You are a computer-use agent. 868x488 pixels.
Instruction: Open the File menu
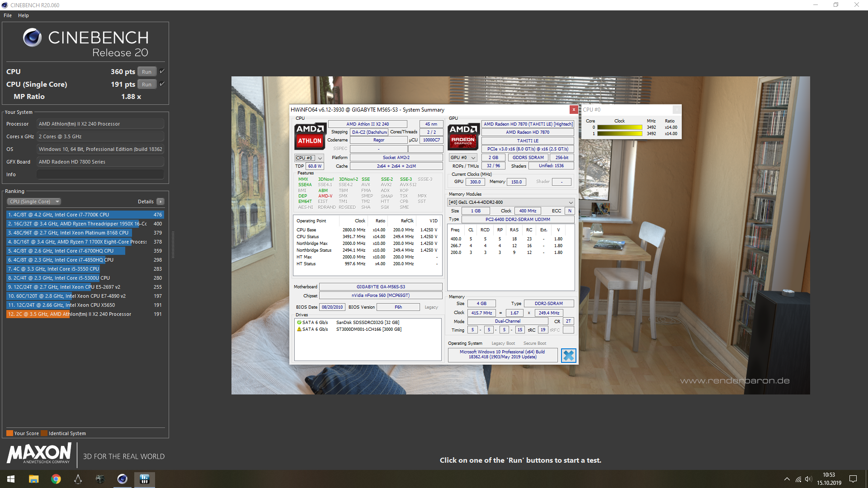8,15
